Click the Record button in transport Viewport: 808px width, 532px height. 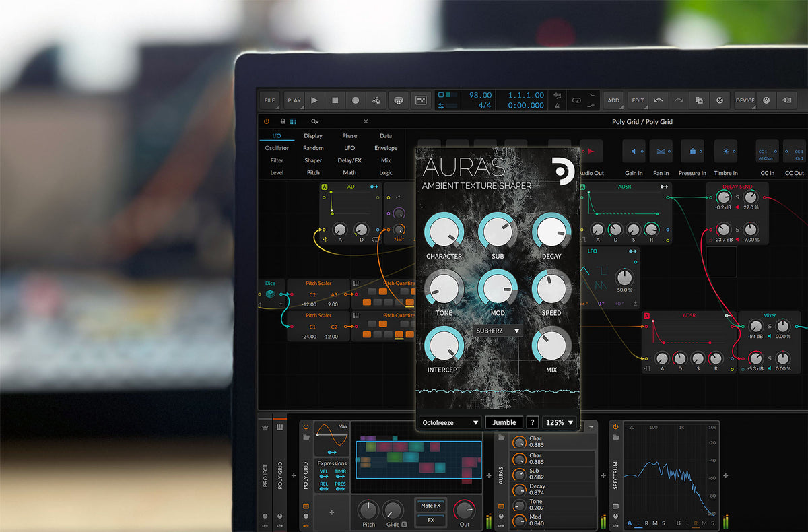[x=356, y=100]
